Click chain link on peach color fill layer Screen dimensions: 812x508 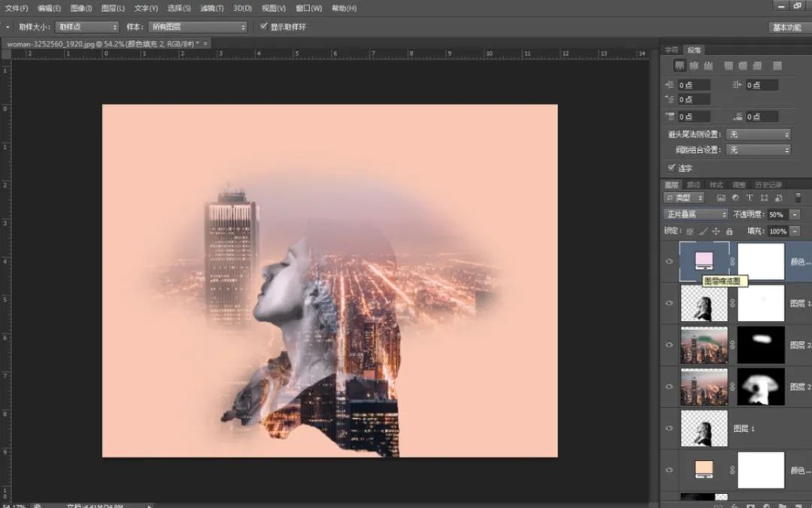point(732,470)
